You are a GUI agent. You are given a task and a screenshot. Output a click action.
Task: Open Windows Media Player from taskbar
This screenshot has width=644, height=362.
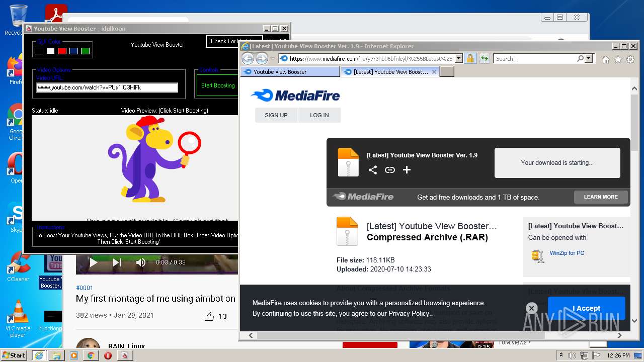(x=73, y=355)
